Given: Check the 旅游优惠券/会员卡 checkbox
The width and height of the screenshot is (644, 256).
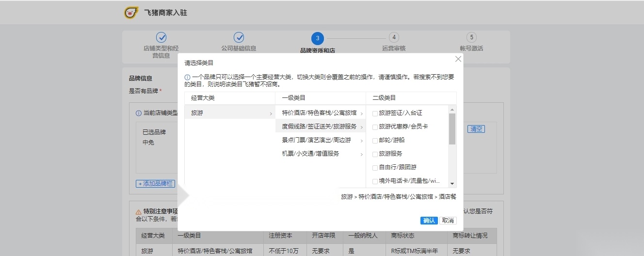Looking at the screenshot, I should pyautogui.click(x=375, y=127).
